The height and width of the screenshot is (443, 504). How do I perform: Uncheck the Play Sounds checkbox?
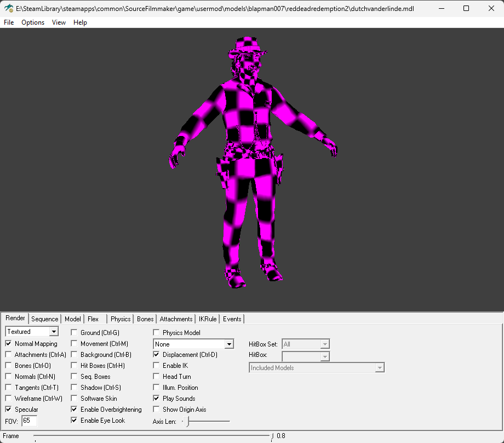coord(157,398)
